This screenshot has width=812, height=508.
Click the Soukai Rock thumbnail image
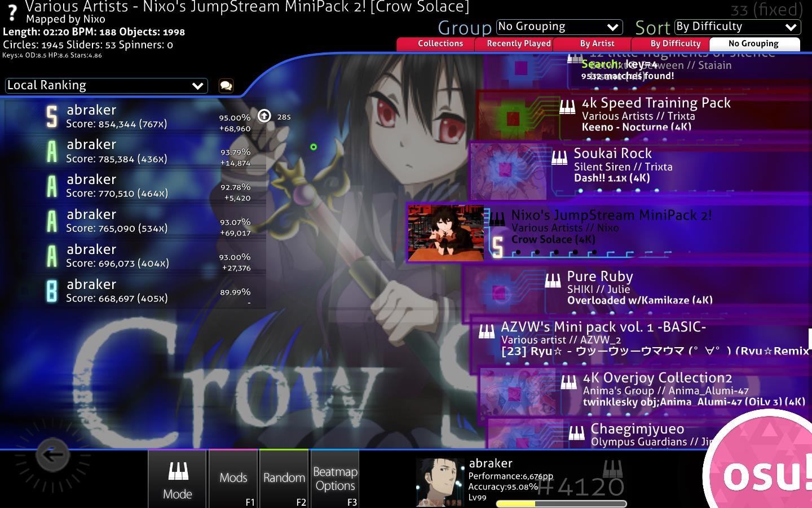coord(508,171)
